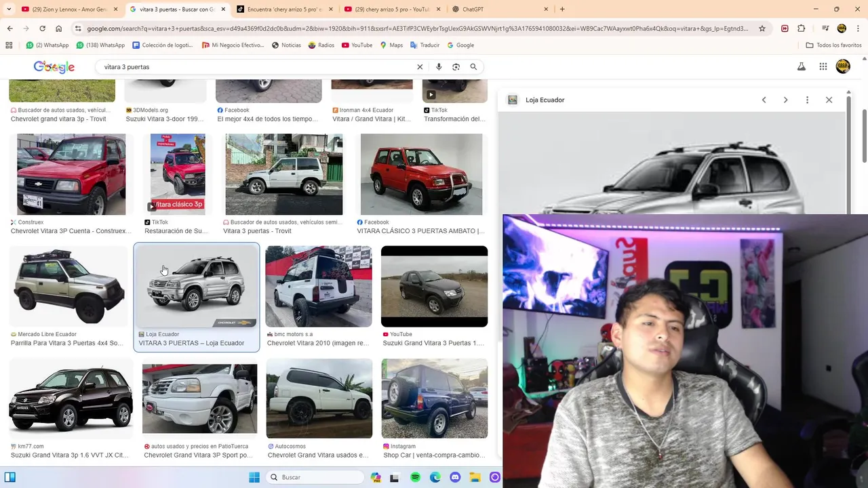This screenshot has height=488, width=868.
Task: Open the Google bookmark in bookmarks bar
Action: point(460,45)
